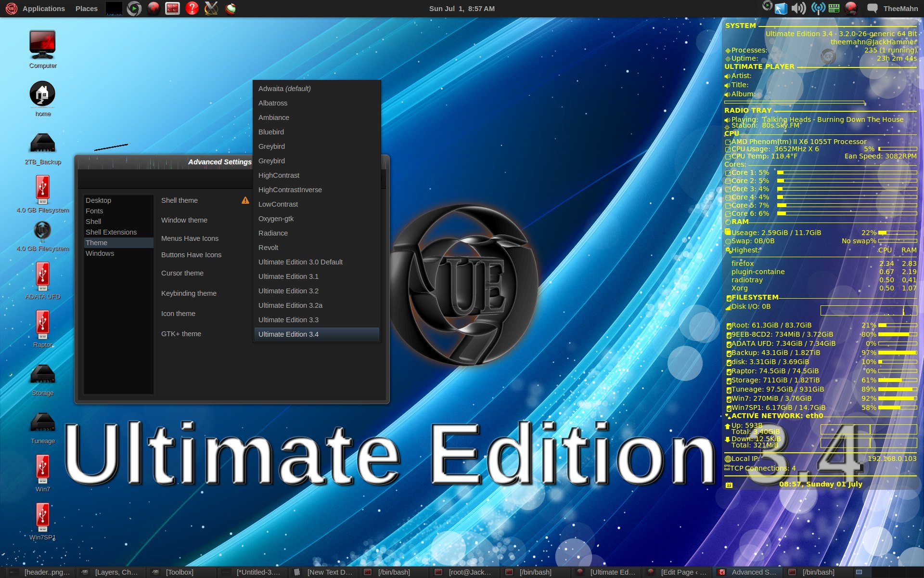Open the Storage drive desktop icon

(x=42, y=375)
